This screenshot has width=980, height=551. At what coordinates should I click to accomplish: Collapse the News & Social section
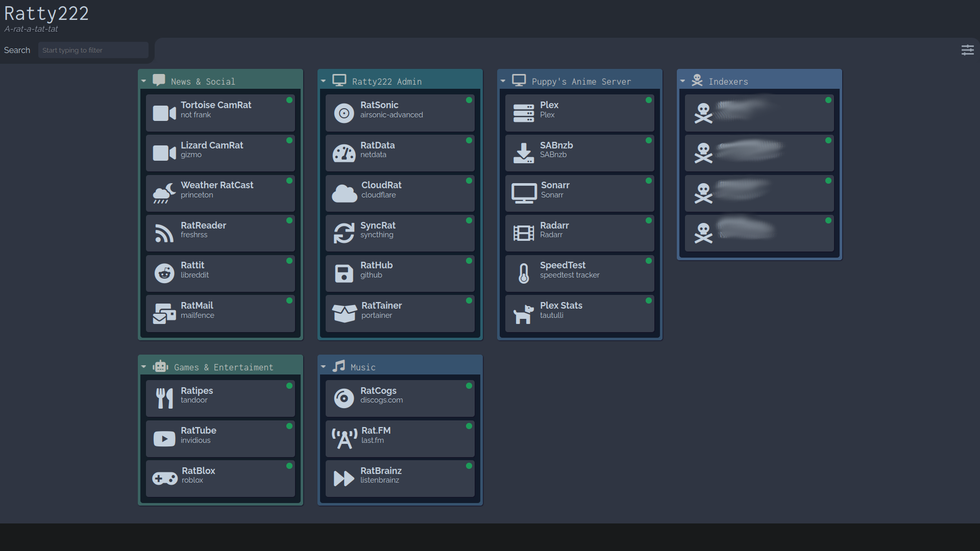point(143,81)
